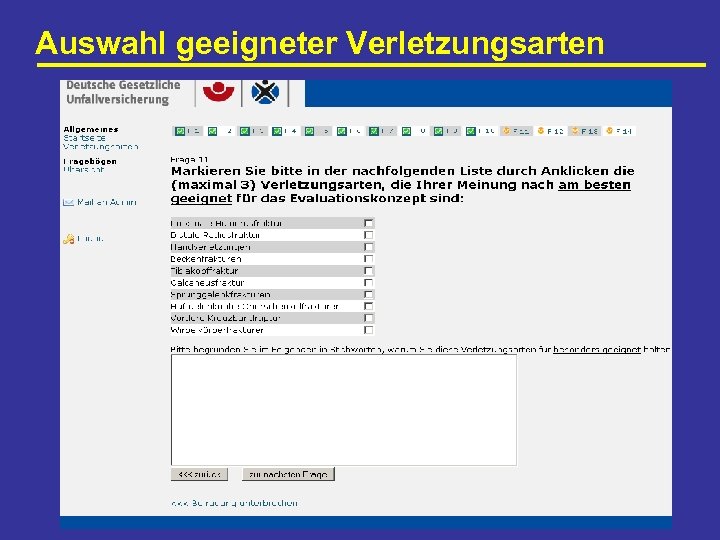
Task: Tick the Handverletzungen checkbox
Action: tap(368, 247)
